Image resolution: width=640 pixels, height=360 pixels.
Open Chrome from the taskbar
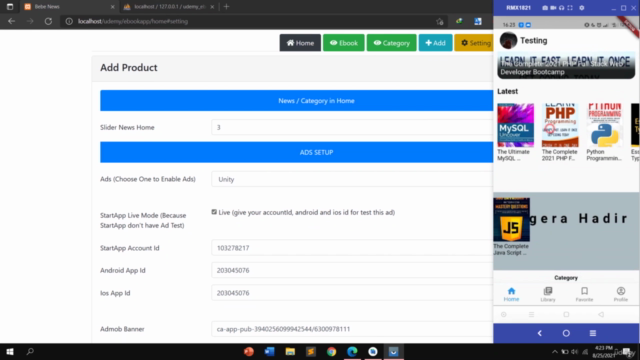pos(331,351)
